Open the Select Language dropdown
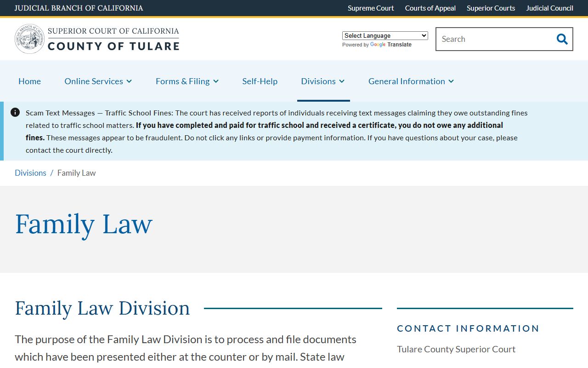The height and width of the screenshot is (368, 588). coord(385,35)
